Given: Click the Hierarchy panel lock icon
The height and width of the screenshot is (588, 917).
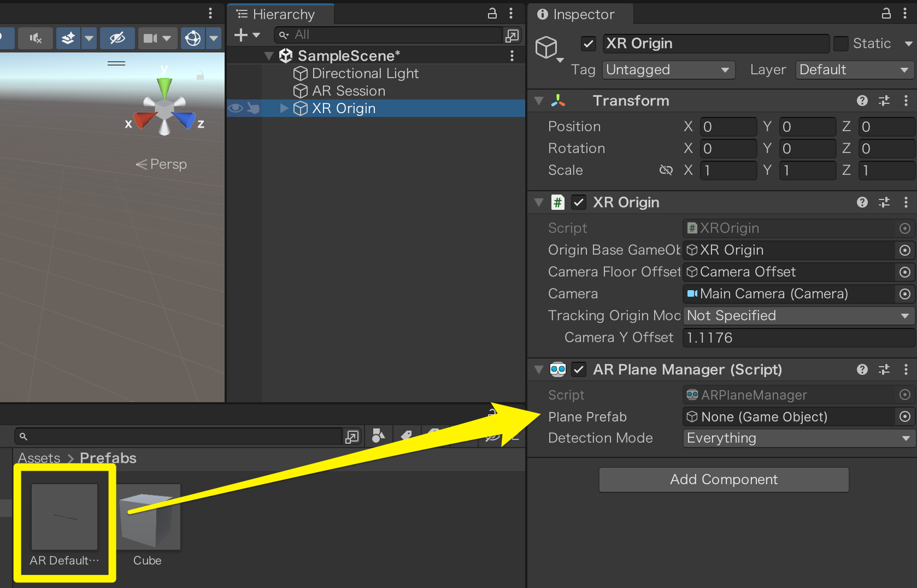Looking at the screenshot, I should [x=491, y=14].
